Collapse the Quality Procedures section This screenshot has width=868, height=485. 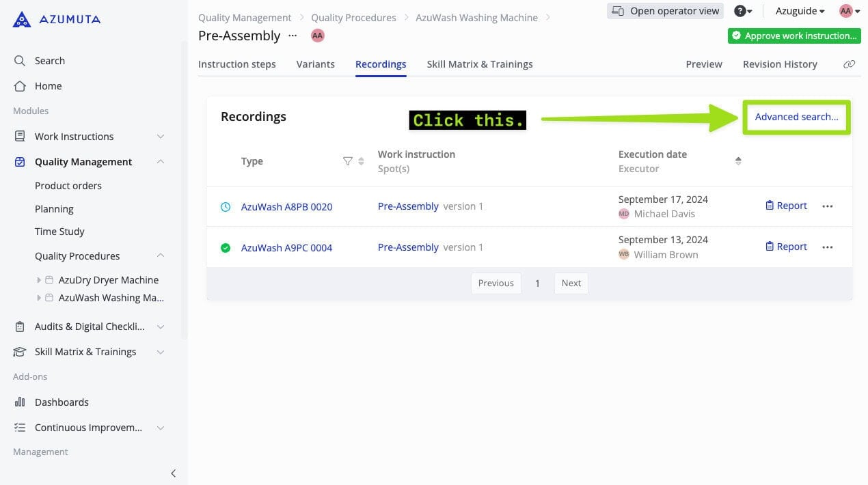pos(160,255)
